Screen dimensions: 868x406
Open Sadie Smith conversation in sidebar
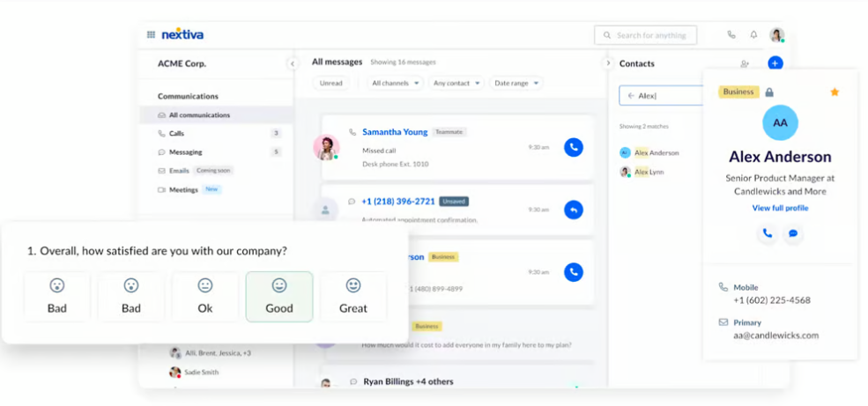point(194,373)
